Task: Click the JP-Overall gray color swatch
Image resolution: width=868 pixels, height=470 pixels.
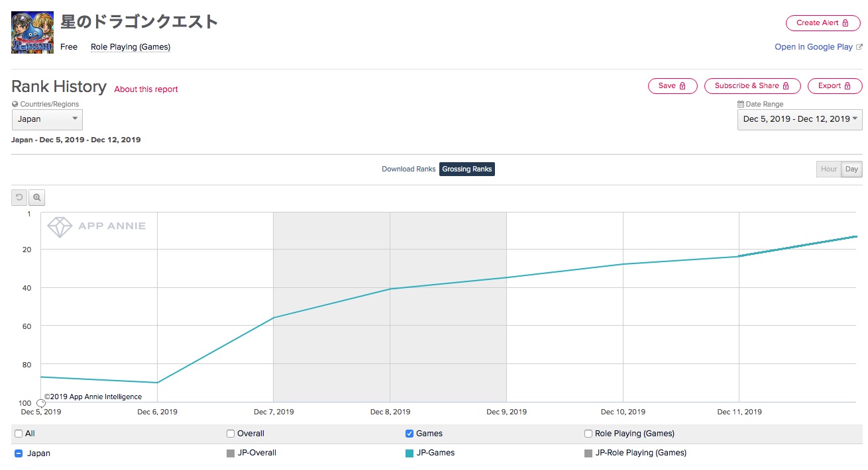Action: click(x=231, y=453)
